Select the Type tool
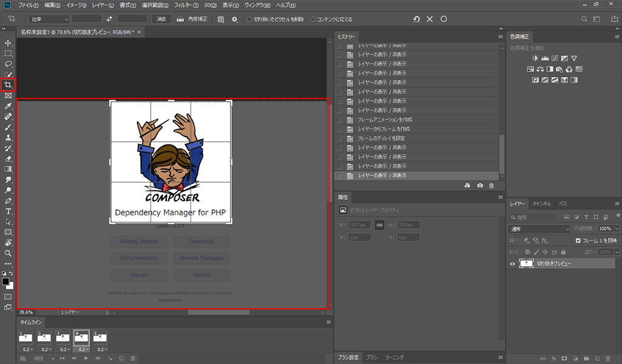The height and width of the screenshot is (364, 622). pos(8,211)
